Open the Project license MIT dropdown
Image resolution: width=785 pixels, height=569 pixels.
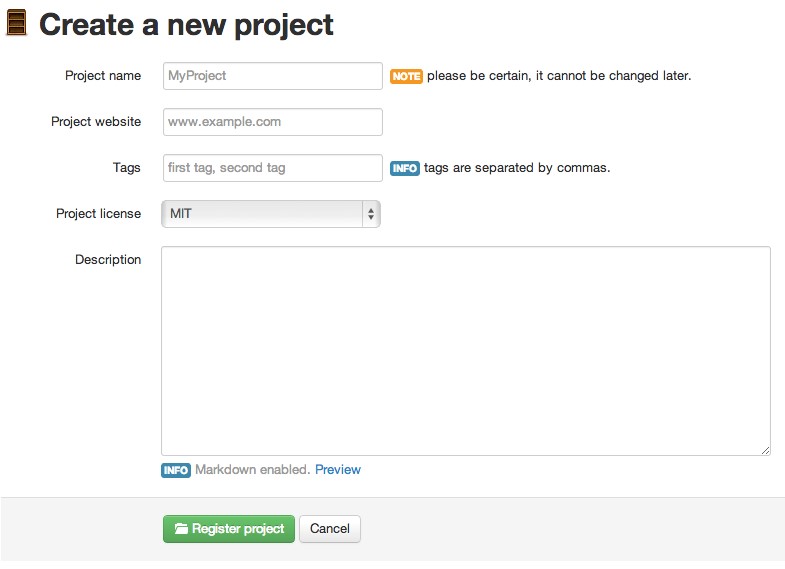[271, 214]
